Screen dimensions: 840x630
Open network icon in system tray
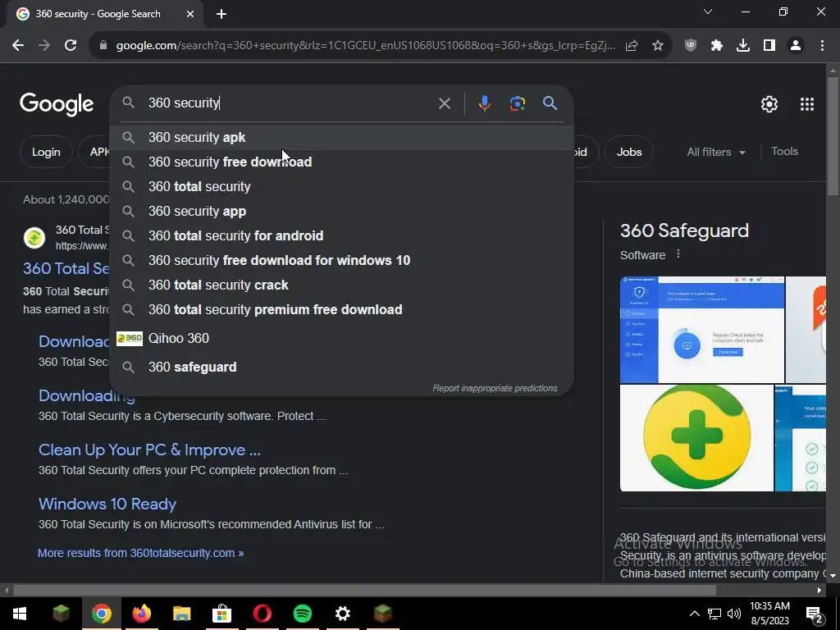714,614
